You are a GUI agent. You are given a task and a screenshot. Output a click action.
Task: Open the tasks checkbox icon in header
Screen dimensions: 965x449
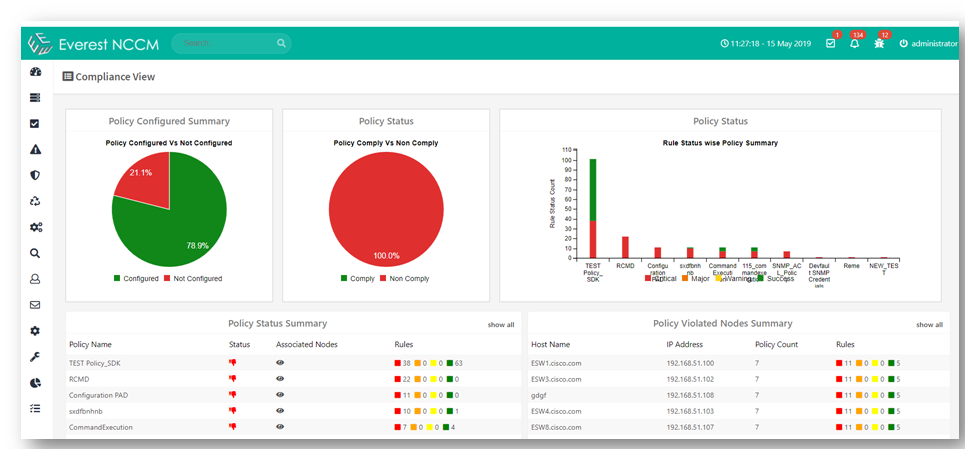830,44
